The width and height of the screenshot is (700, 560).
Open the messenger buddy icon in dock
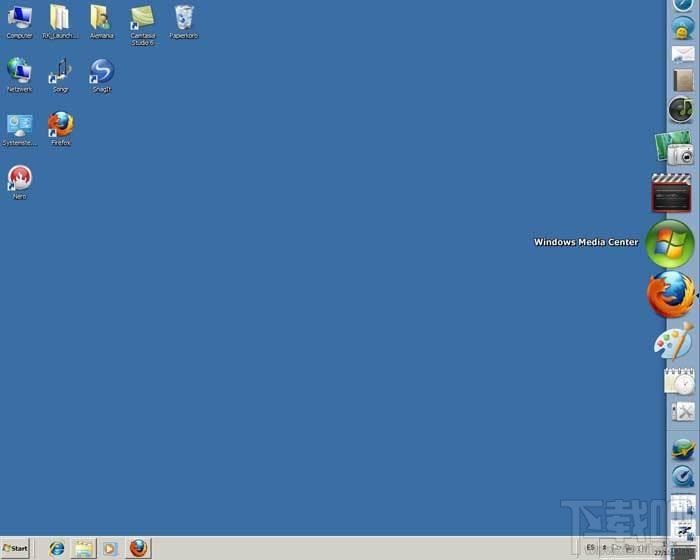[682, 28]
